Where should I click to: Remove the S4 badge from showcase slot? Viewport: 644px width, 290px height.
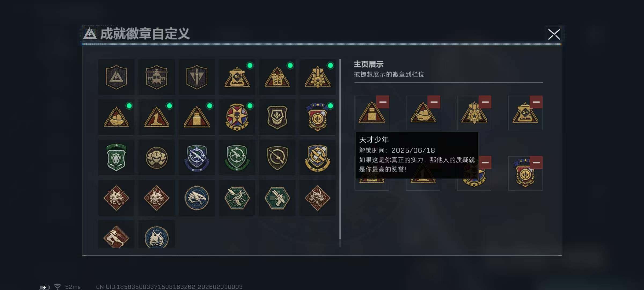coord(536,102)
